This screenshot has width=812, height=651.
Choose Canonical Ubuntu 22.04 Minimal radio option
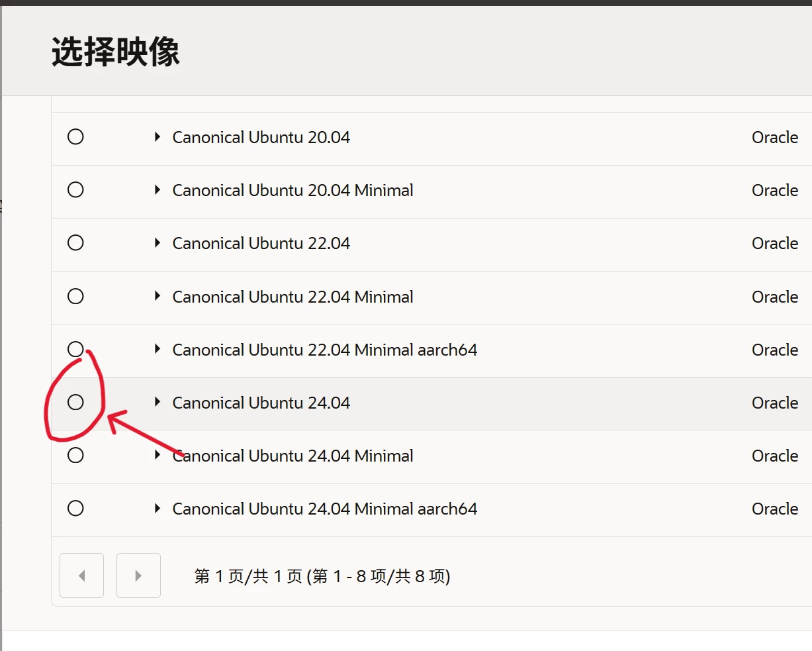coord(75,296)
